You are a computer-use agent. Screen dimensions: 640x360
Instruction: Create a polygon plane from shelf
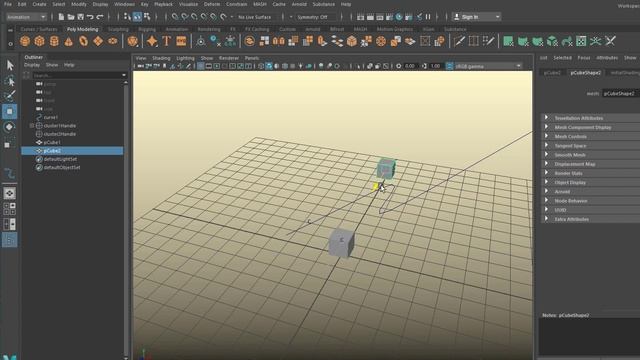pyautogui.click(x=98, y=41)
